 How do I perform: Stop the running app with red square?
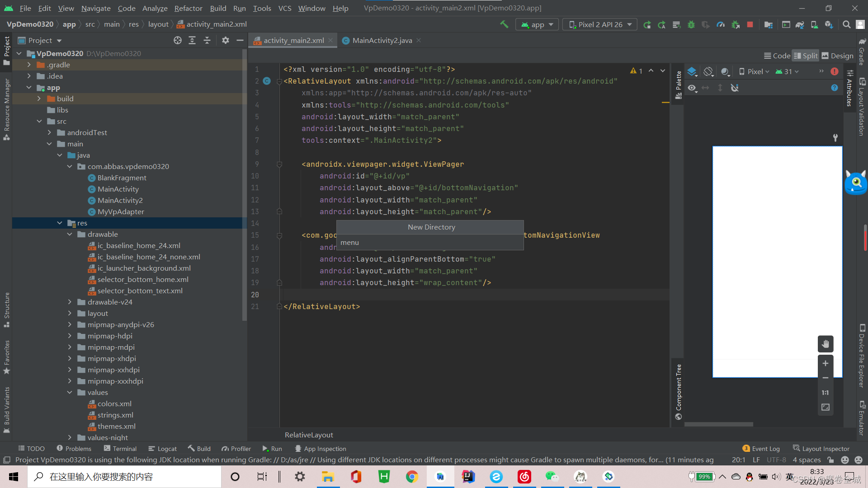[x=750, y=24]
